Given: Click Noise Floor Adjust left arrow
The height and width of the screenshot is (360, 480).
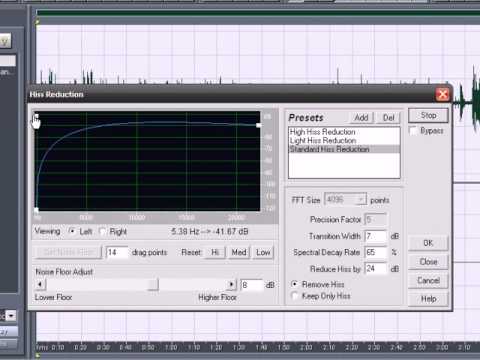Looking at the screenshot, I should click(40, 285).
